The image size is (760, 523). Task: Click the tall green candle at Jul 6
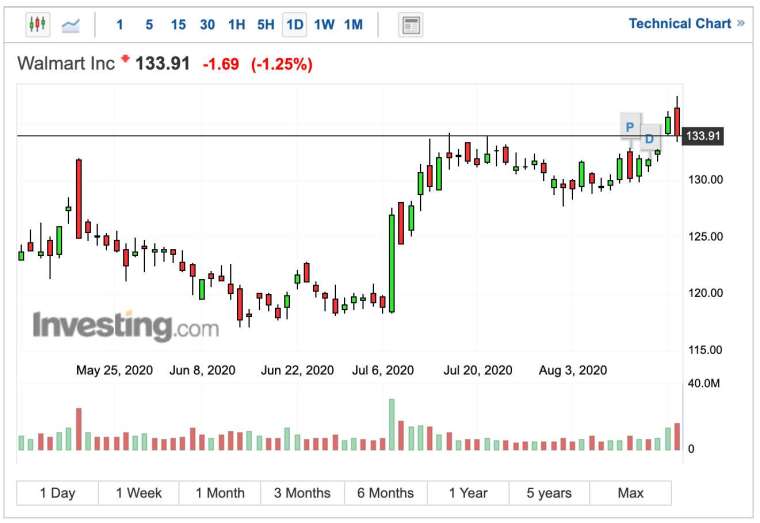392,263
